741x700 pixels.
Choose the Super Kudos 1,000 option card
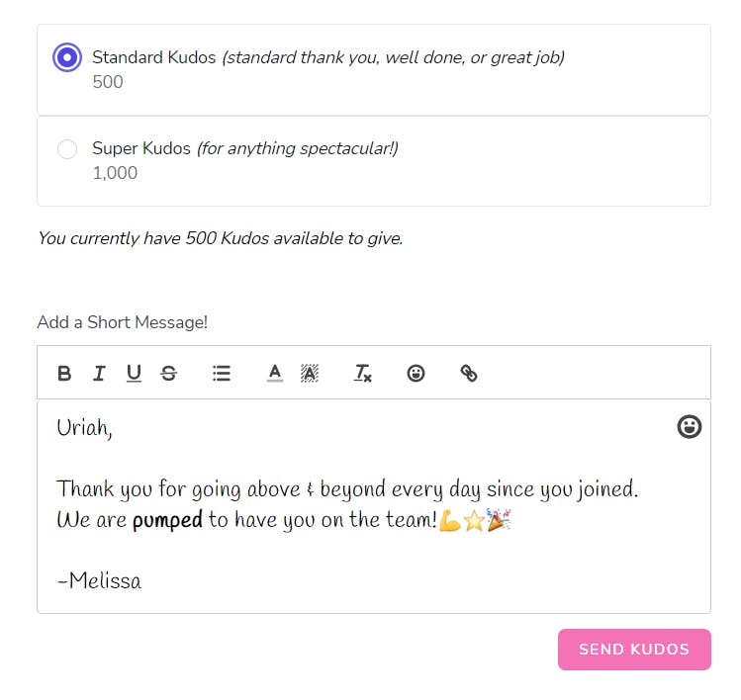pos(373,161)
